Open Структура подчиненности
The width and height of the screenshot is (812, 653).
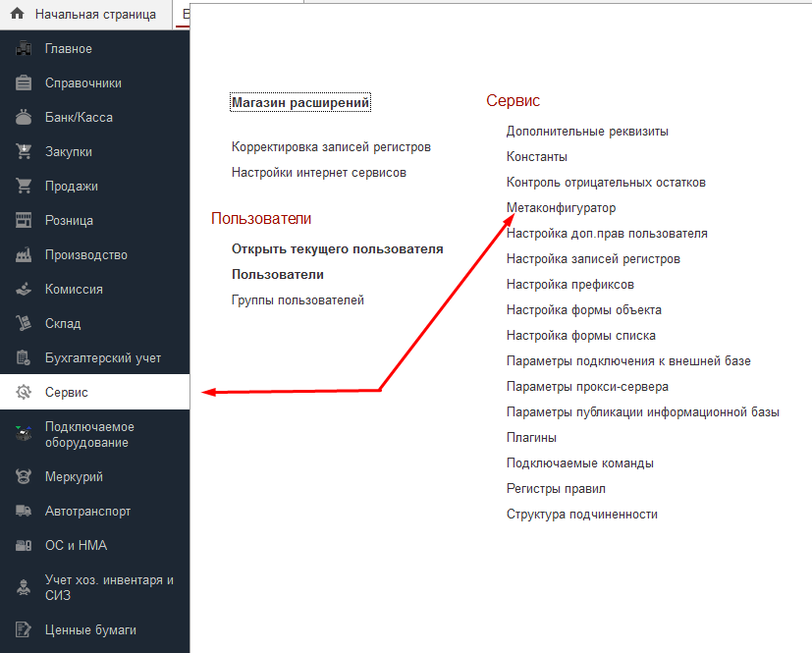tap(582, 515)
